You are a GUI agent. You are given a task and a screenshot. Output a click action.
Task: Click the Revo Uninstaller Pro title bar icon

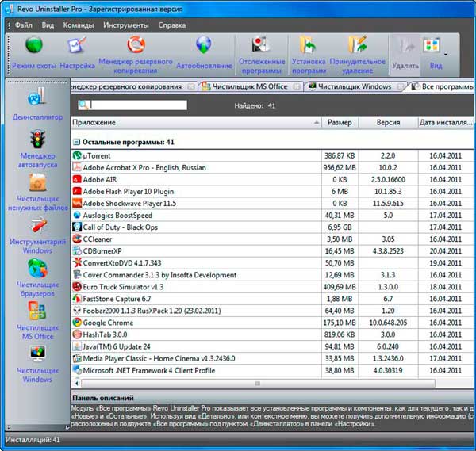pyautogui.click(x=9, y=9)
